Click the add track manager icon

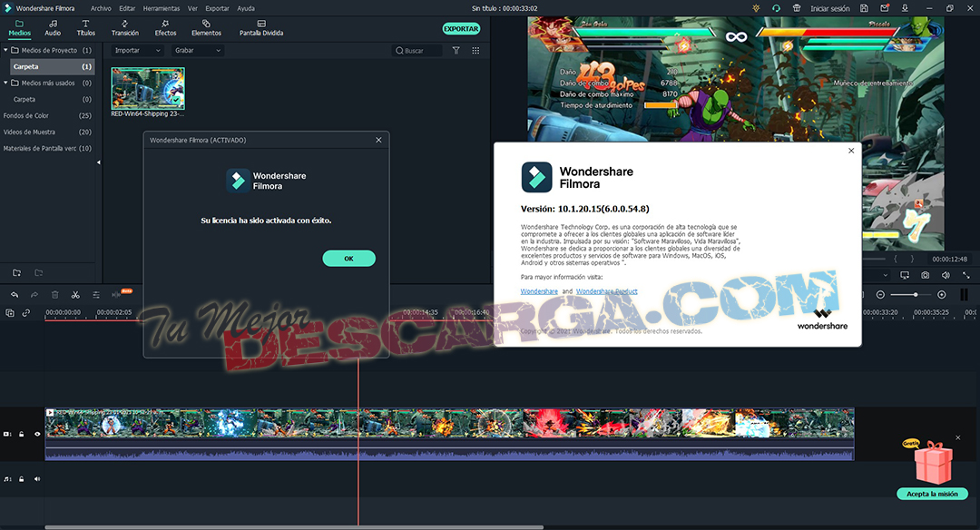(10, 312)
